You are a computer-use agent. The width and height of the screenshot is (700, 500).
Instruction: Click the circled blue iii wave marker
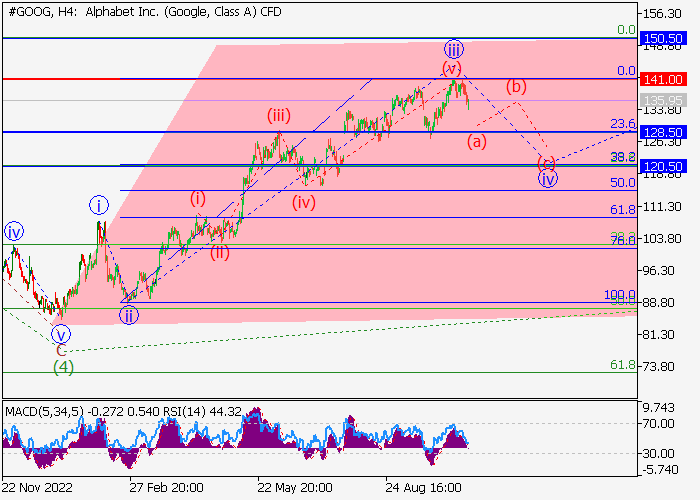[453, 49]
